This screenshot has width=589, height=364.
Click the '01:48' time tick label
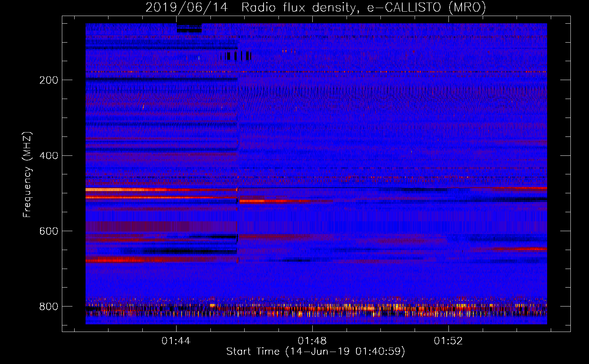point(312,341)
